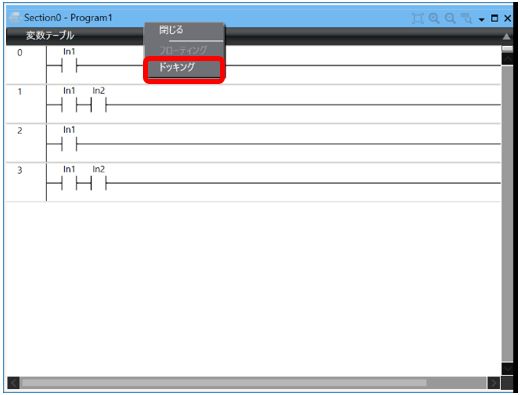Click the zoom out magnifier icon
The width and height of the screenshot is (520, 395).
[450, 18]
